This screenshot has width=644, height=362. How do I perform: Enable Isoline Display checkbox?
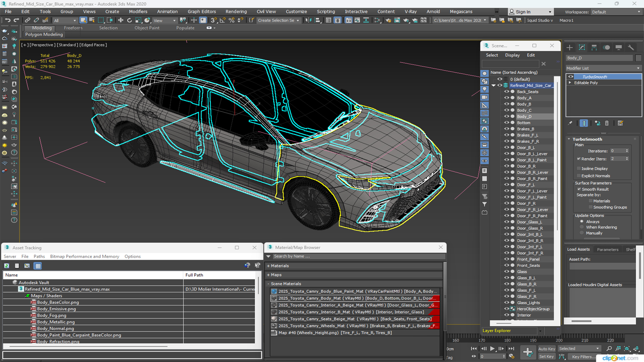(x=579, y=169)
